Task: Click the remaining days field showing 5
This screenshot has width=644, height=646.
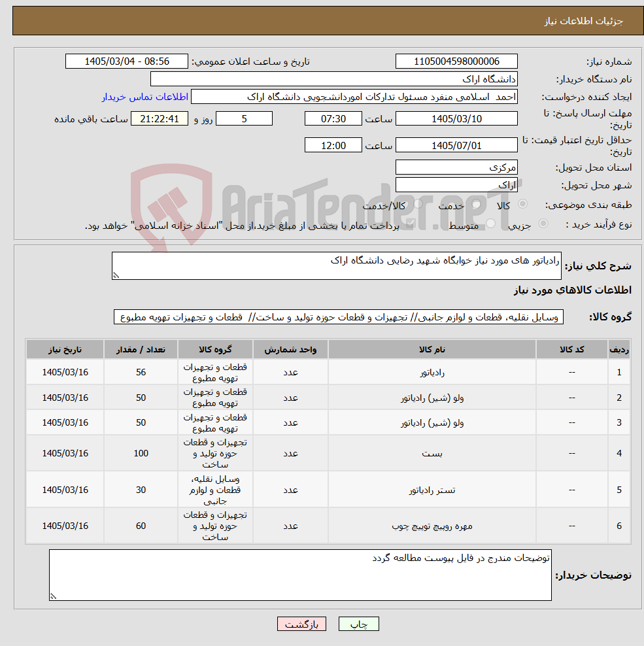Action: click(x=245, y=118)
